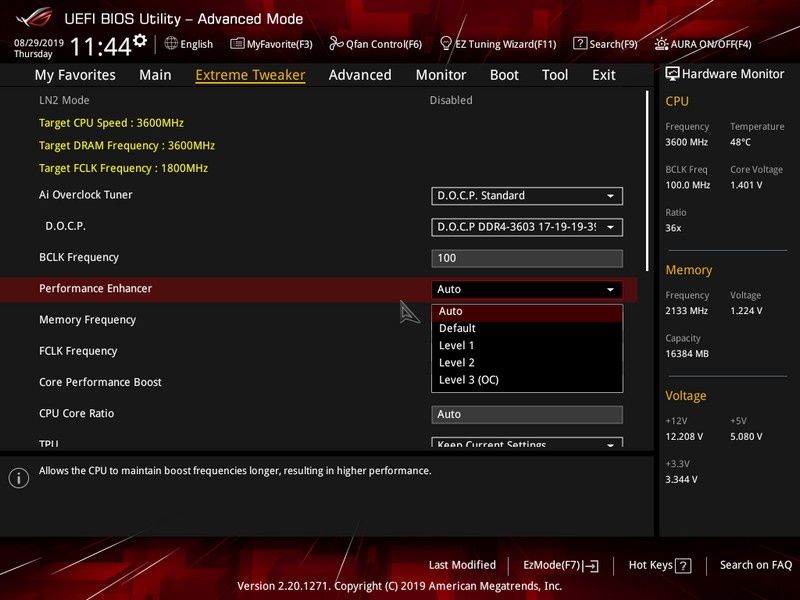Switch to EzMode(F7)
Image resolution: width=800 pixels, height=600 pixels.
[x=561, y=565]
